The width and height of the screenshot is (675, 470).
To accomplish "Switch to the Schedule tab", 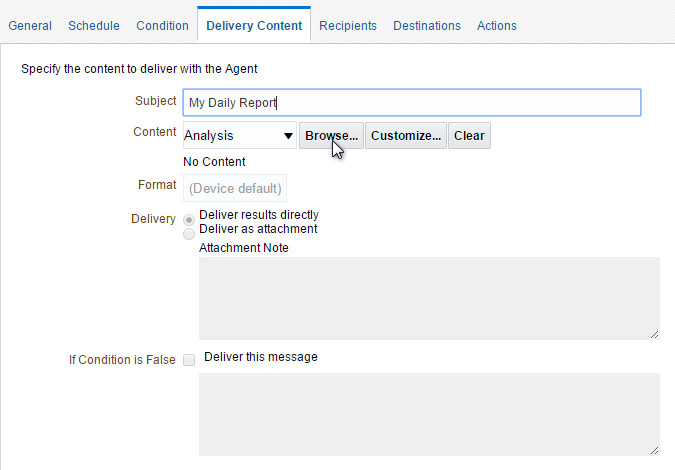I will click(x=94, y=26).
